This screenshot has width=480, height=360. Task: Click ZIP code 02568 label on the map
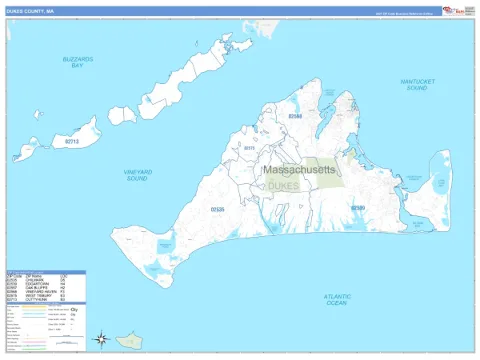click(x=295, y=116)
